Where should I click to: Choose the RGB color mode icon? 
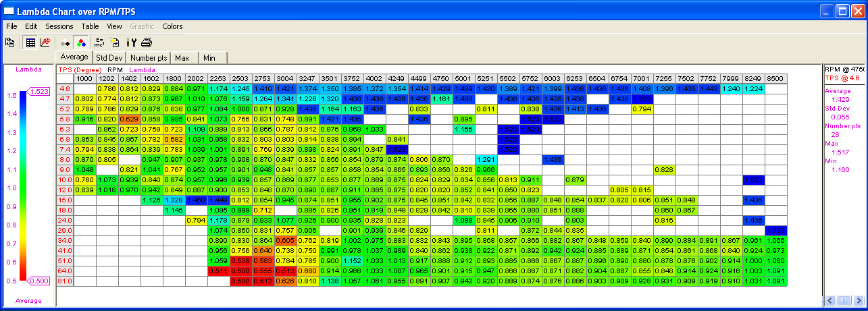click(80, 43)
